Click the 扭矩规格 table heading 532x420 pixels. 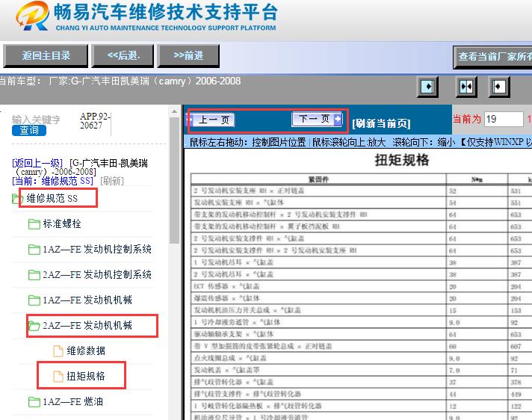click(402, 160)
